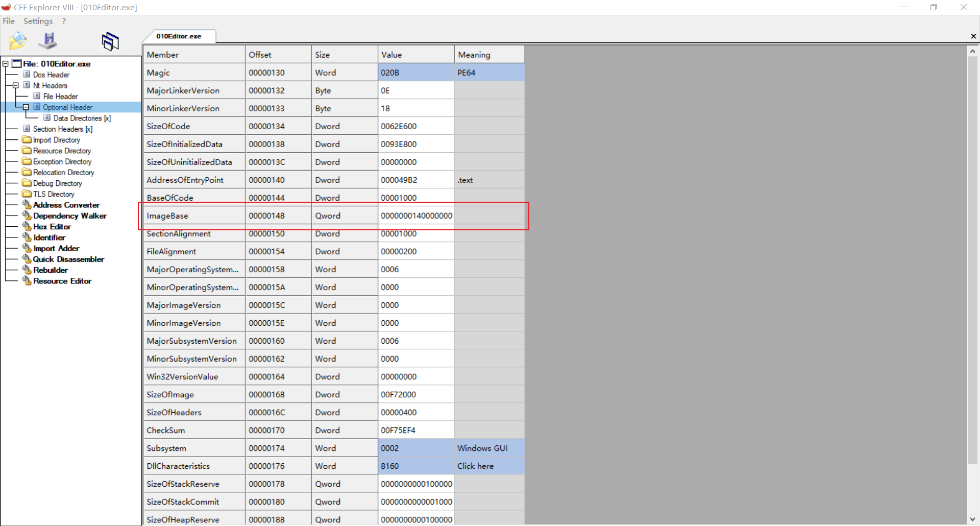
Task: Edit the ImageBase value 0000000140000000
Action: [416, 216]
